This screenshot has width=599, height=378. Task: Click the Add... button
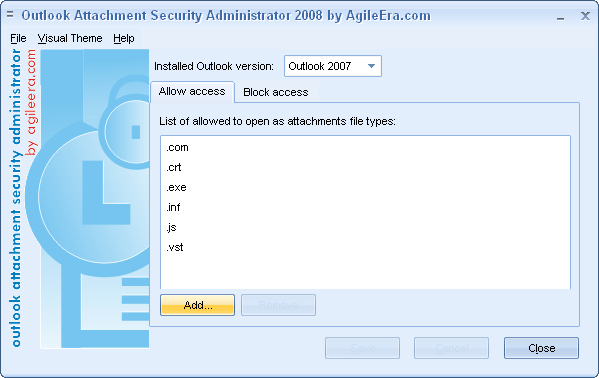point(198,305)
